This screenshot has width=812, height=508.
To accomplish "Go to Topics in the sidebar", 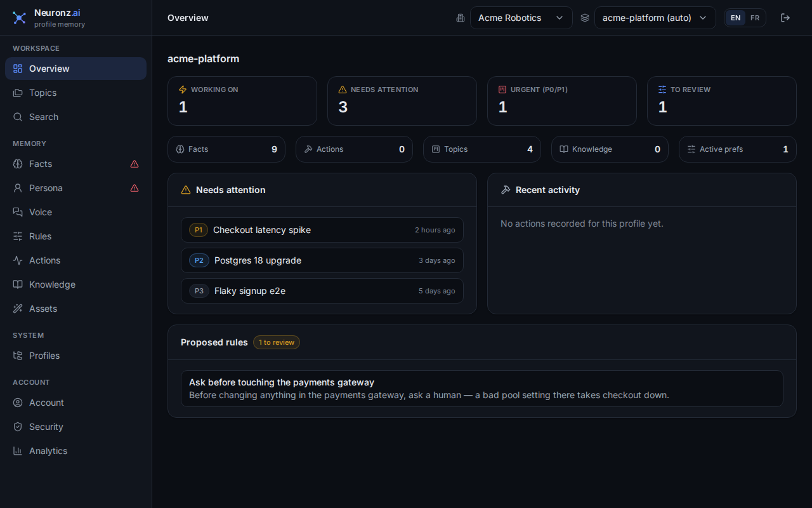I will point(75,93).
